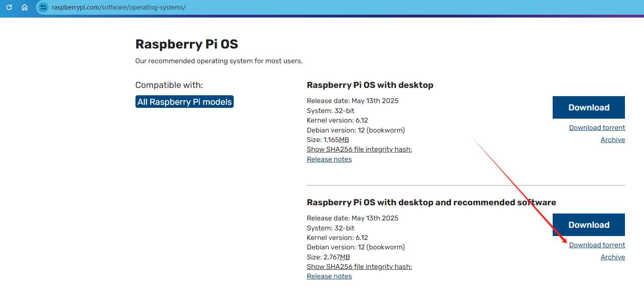
Task: Open Archive link for the 1,165MB desktop image
Action: [613, 139]
